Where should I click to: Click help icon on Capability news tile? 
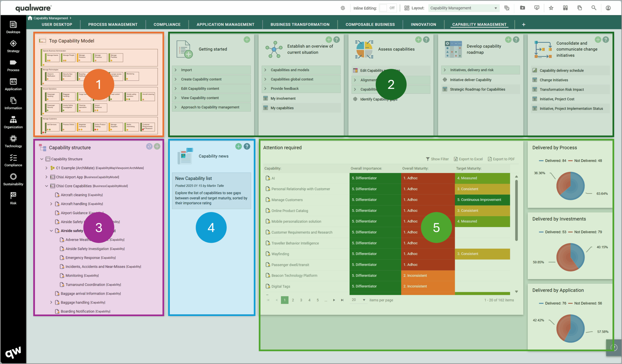[x=247, y=146]
